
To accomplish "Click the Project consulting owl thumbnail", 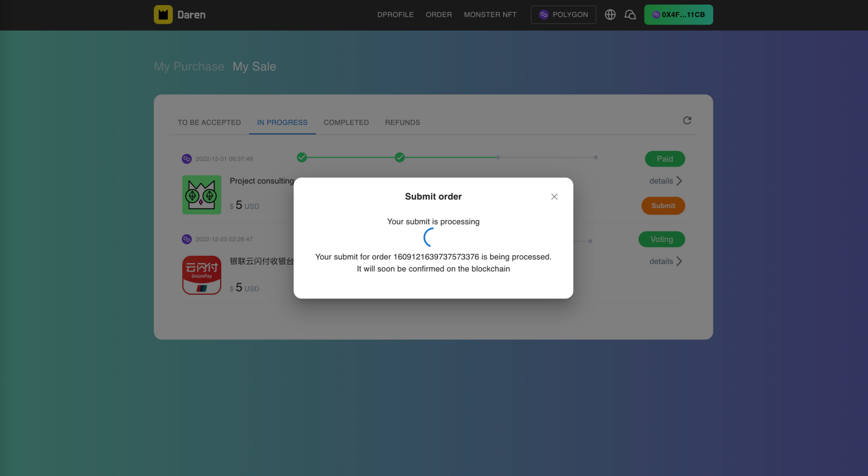I will (x=202, y=194).
